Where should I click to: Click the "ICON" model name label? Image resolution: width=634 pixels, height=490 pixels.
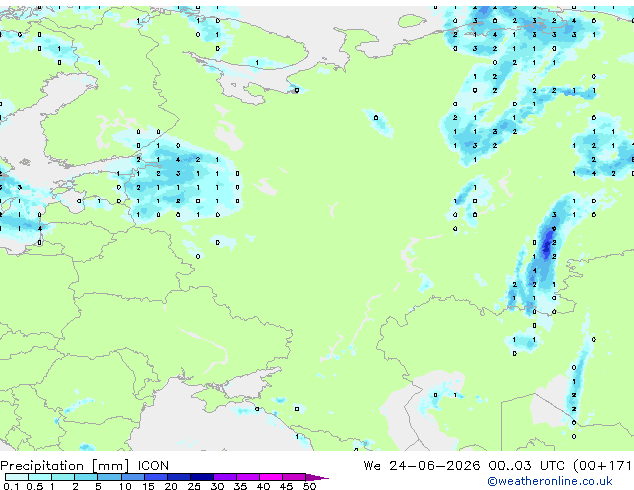point(153,466)
